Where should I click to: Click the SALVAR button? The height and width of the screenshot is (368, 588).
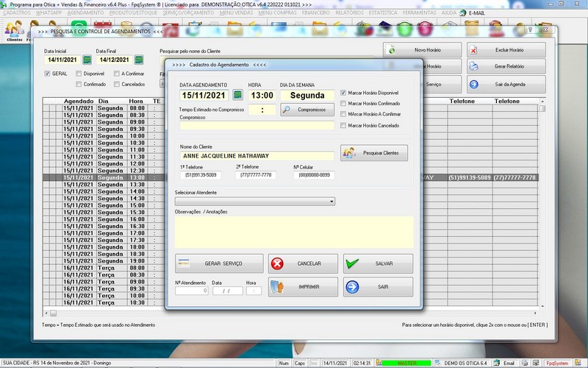(x=378, y=263)
